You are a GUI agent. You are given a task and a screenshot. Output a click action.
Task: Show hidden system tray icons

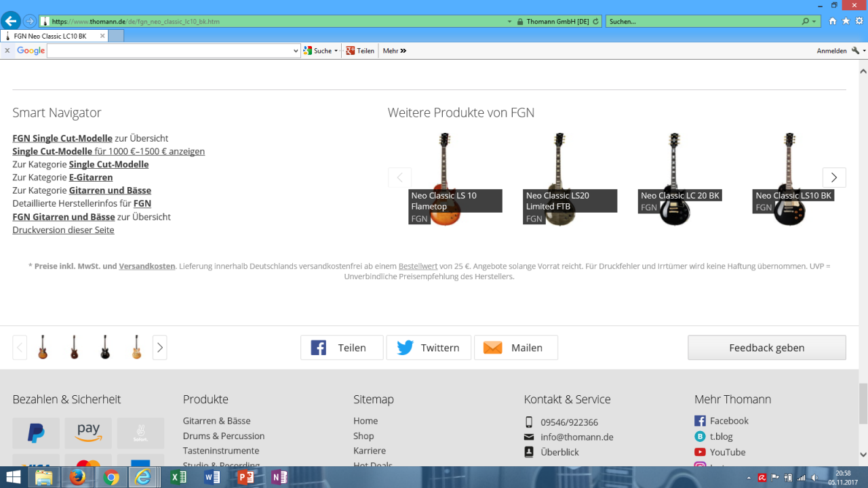(749, 478)
